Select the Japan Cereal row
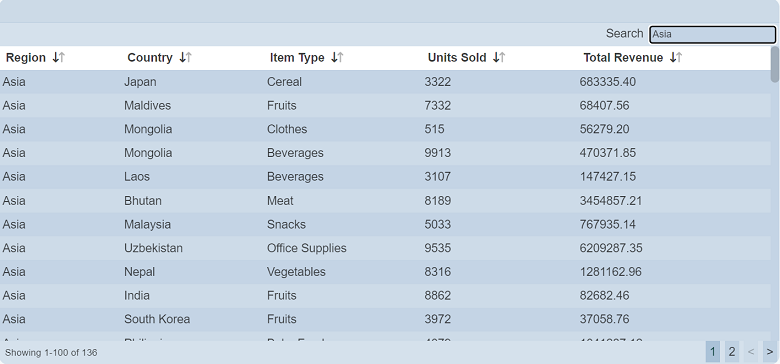 (385, 82)
